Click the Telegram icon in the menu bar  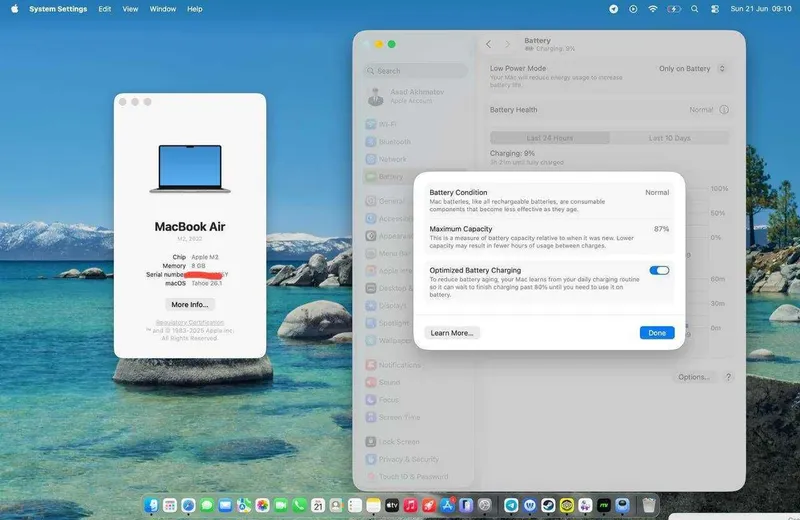point(613,9)
